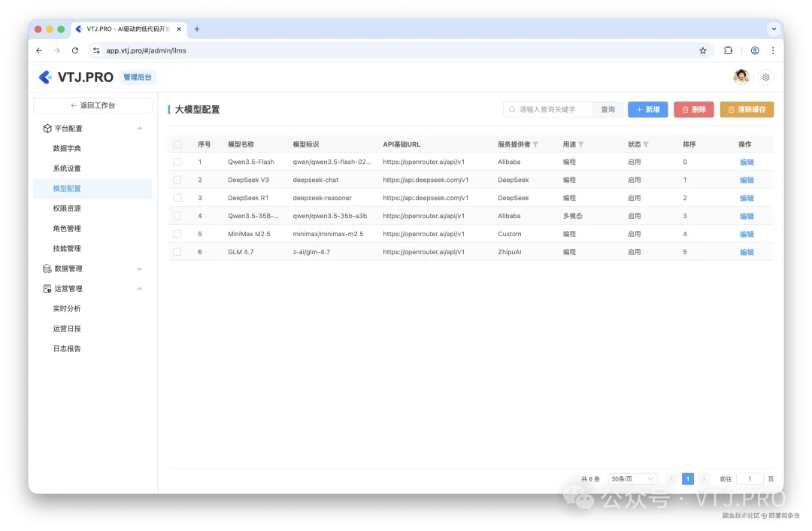Image resolution: width=812 pixels, height=531 pixels.
Task: Edit the Qwen3.5-Flash row via 编辑
Action: pos(747,162)
